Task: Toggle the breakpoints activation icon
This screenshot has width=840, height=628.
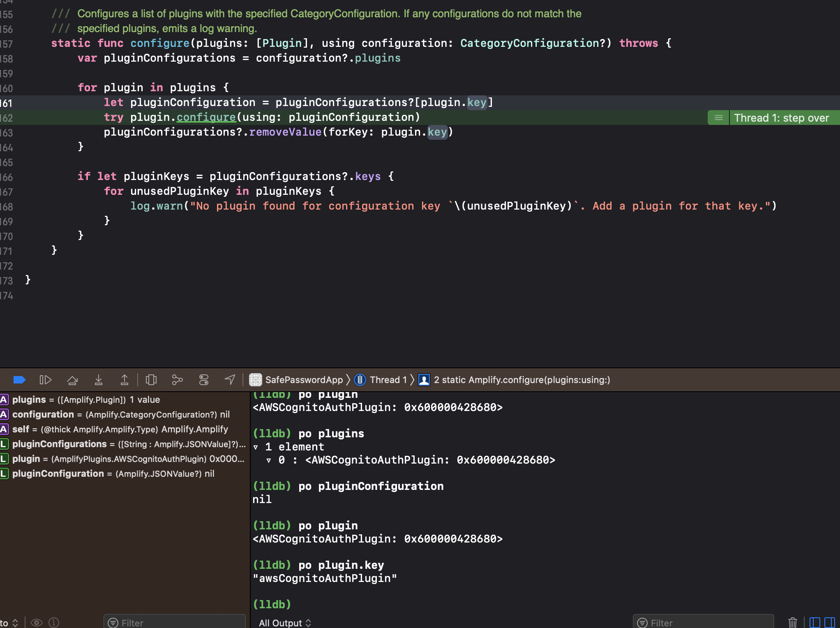Action: tap(19, 380)
